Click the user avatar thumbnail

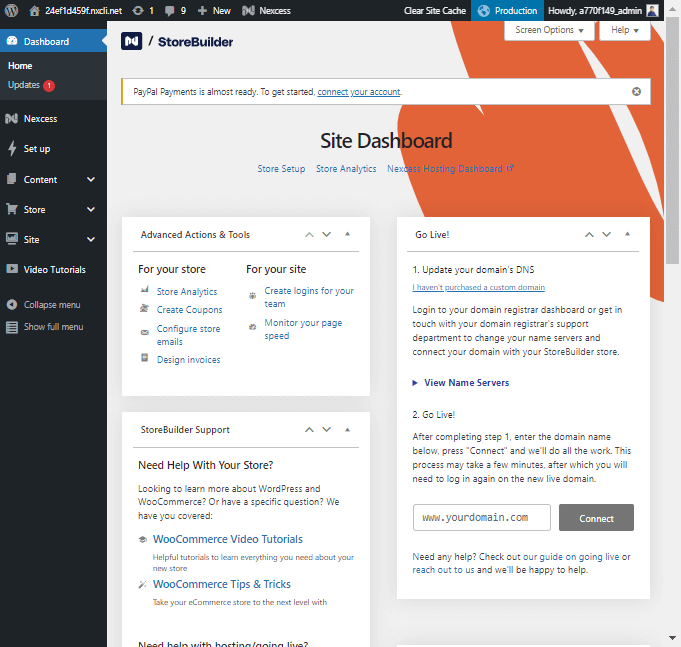point(652,10)
